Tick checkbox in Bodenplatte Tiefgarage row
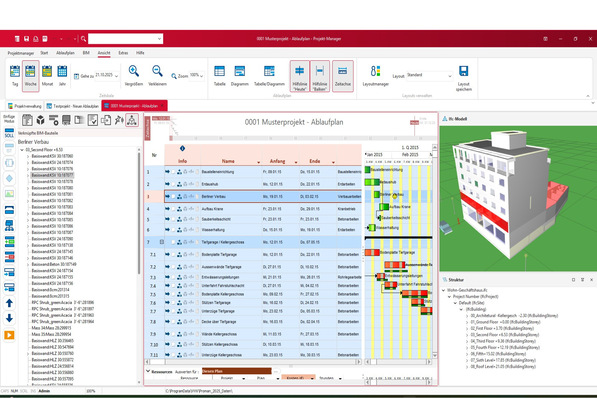The image size is (597, 398). (173, 254)
